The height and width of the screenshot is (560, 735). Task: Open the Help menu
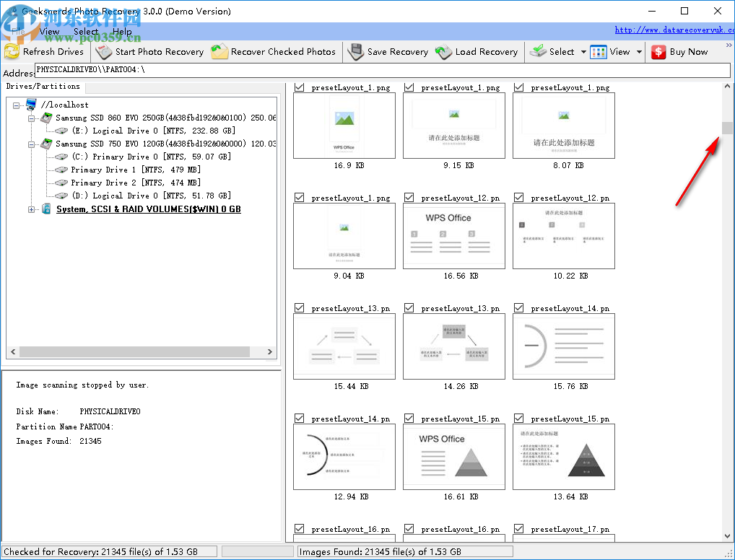coord(122,32)
